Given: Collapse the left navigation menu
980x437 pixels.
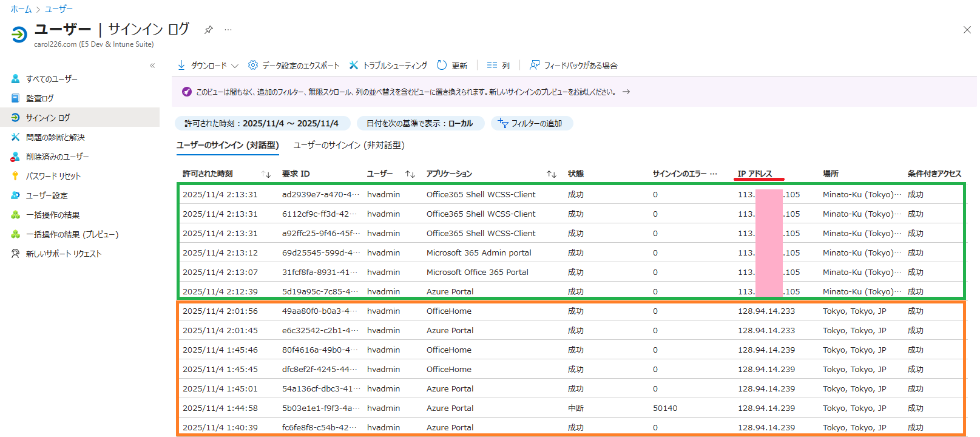Looking at the screenshot, I should click(x=152, y=66).
